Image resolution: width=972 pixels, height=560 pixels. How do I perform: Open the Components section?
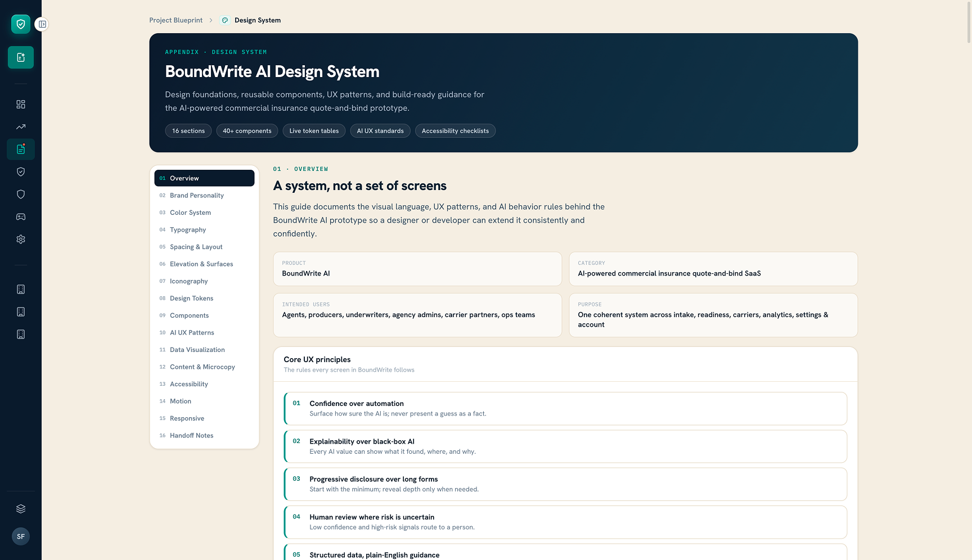(x=204, y=315)
